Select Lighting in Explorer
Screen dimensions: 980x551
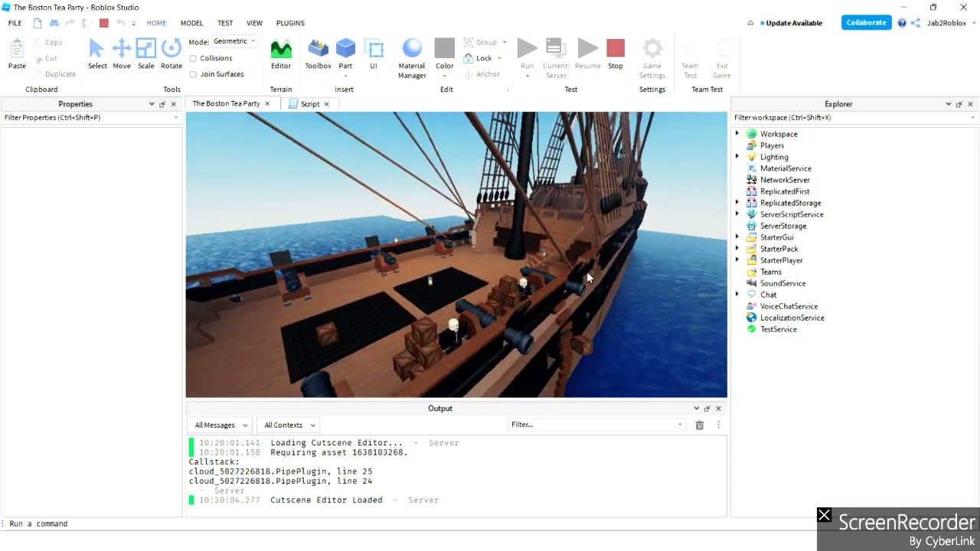coord(774,157)
